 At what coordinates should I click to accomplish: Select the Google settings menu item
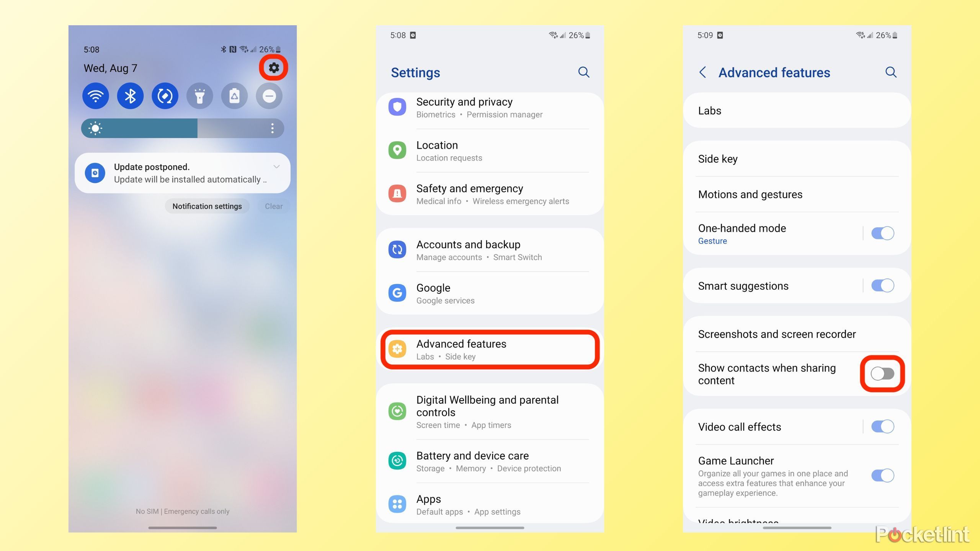[489, 293]
